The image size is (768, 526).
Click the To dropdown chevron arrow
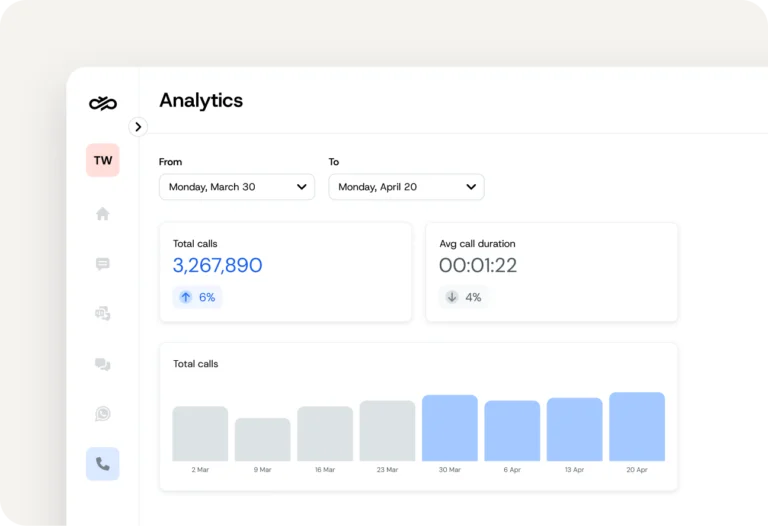click(x=471, y=187)
